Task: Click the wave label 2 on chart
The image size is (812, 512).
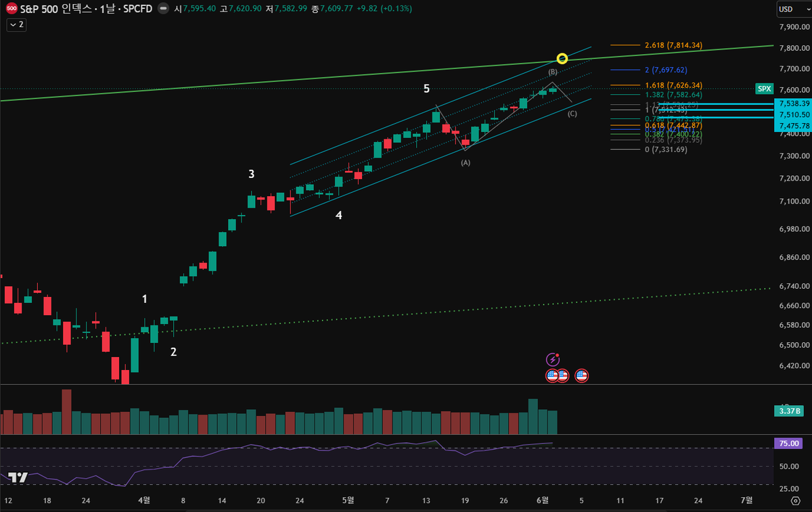Action: (174, 352)
